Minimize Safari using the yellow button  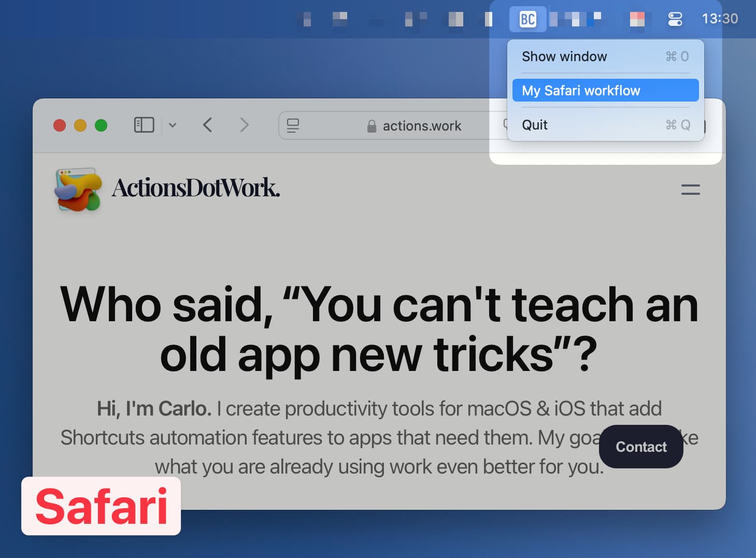click(x=80, y=125)
